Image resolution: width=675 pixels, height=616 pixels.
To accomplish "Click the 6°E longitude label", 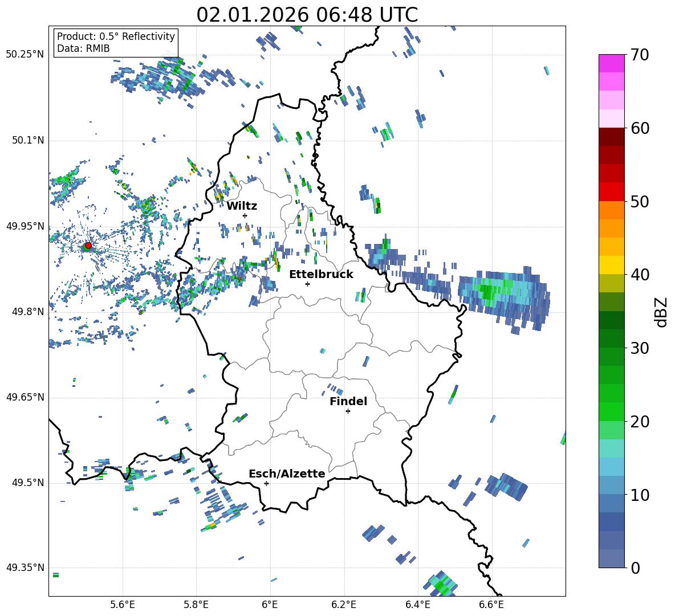I will [x=270, y=605].
